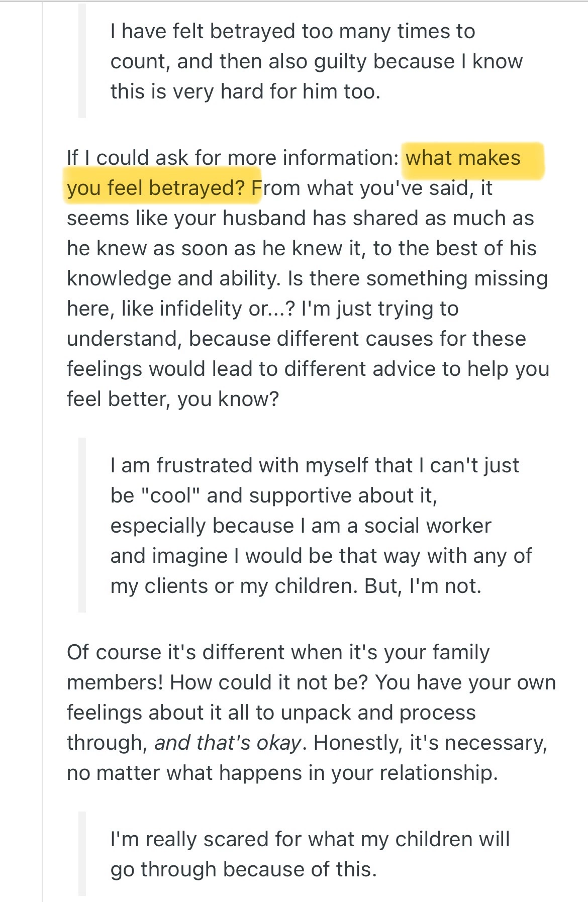Click the gray quote bar beside "I'm really scared"

pyautogui.click(x=82, y=854)
